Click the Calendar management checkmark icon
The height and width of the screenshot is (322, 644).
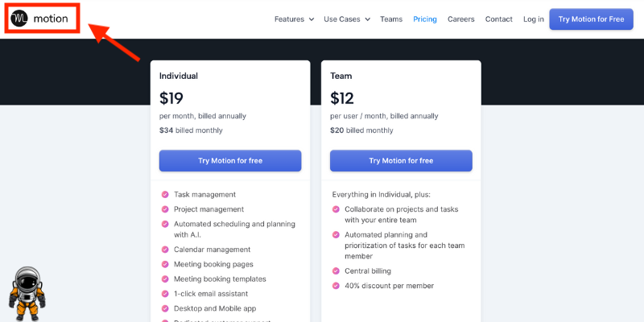pyautogui.click(x=165, y=250)
